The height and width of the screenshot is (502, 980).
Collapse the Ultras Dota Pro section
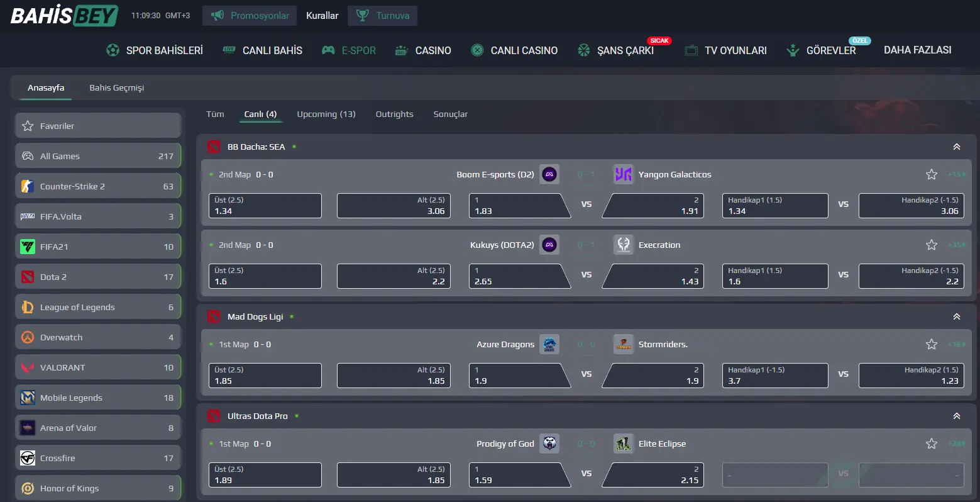point(956,416)
